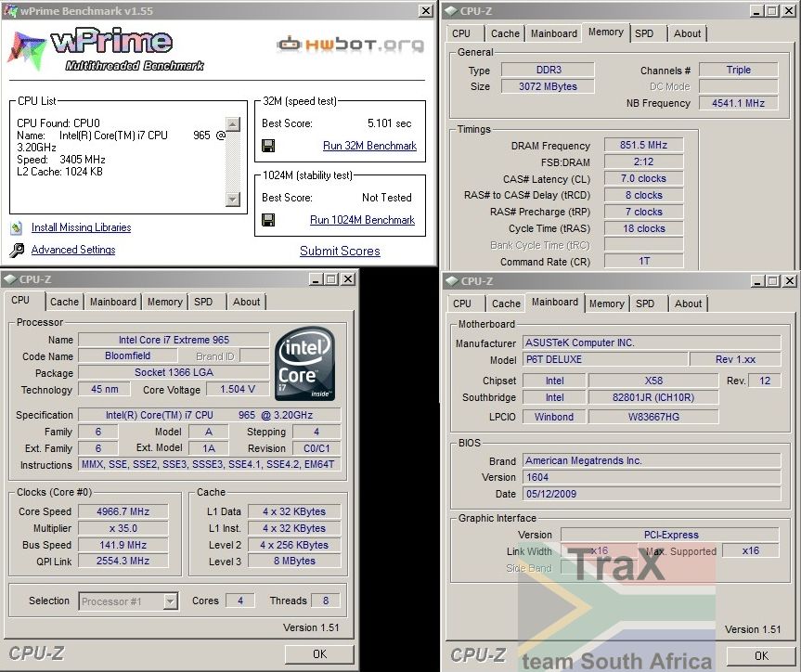Screen dimensions: 801x672
Task: Open About tab in Memory window
Action: [x=687, y=33]
